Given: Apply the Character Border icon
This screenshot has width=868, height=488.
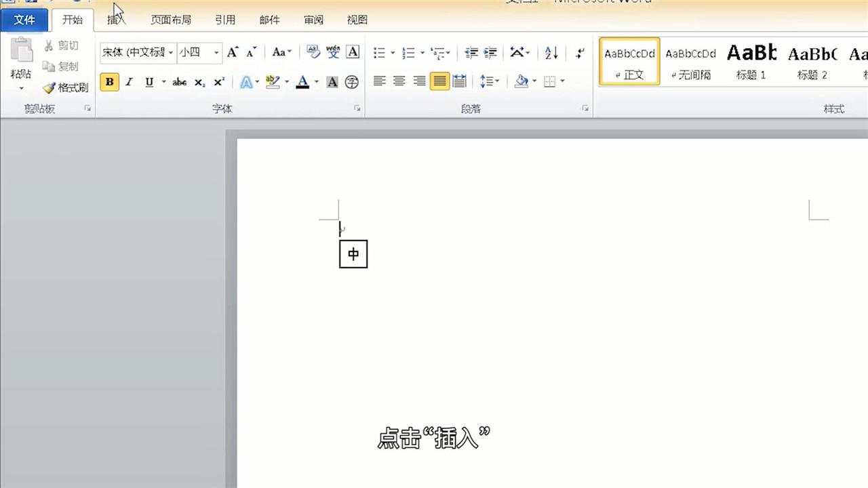Looking at the screenshot, I should click(x=353, y=52).
